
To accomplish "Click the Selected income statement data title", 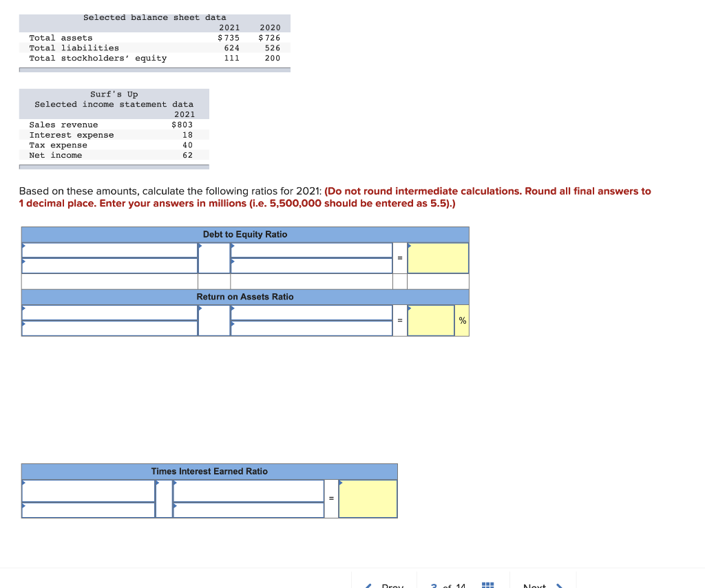I will coord(114,104).
